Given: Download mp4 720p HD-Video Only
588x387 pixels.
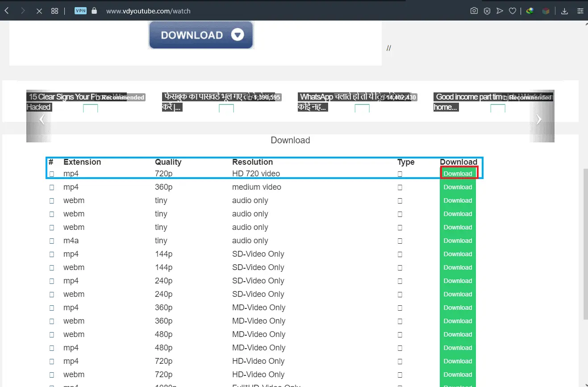Looking at the screenshot, I should [x=458, y=361].
